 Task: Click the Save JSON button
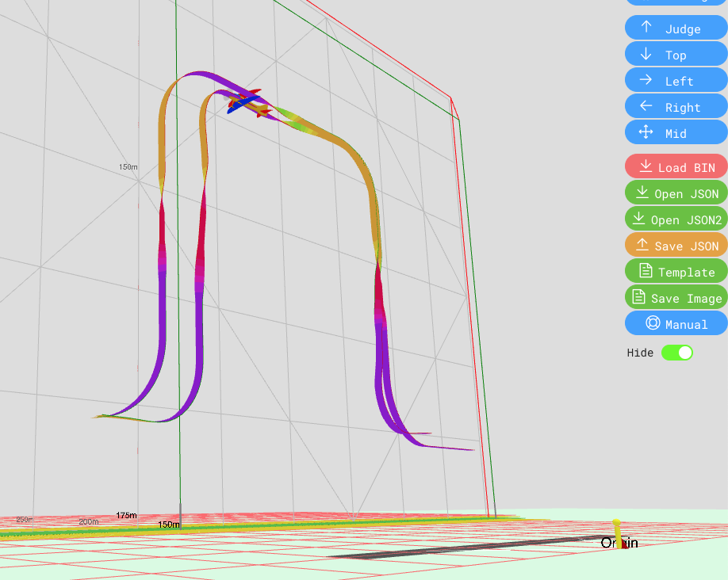pos(676,245)
